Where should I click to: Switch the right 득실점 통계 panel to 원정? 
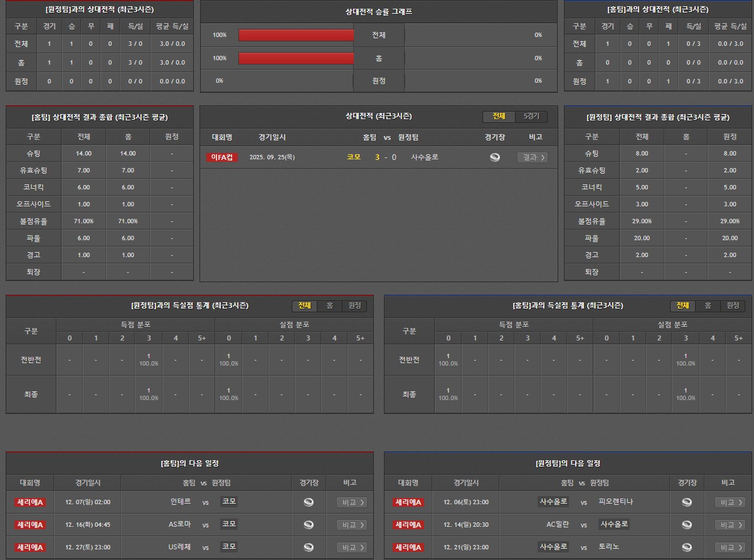point(733,305)
